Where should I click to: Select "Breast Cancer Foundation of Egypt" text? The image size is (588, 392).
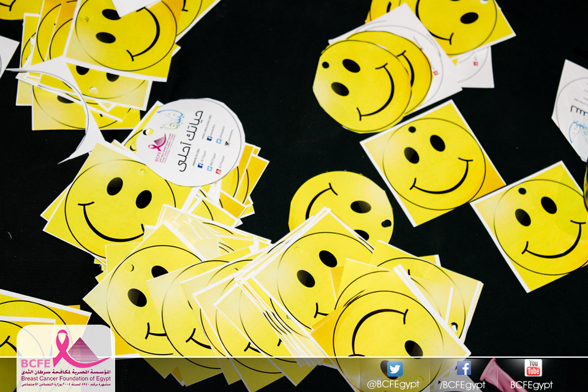click(66, 379)
